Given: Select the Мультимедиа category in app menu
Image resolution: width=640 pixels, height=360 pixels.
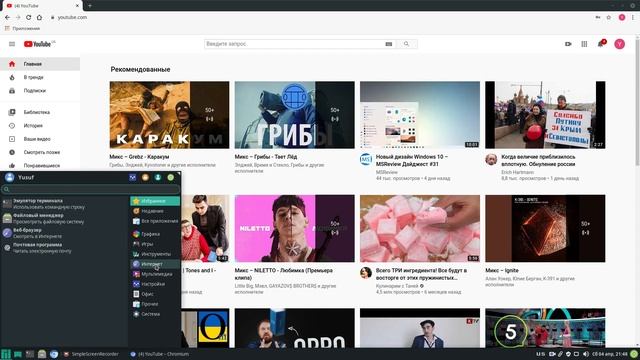Looking at the screenshot, I should coord(155,274).
